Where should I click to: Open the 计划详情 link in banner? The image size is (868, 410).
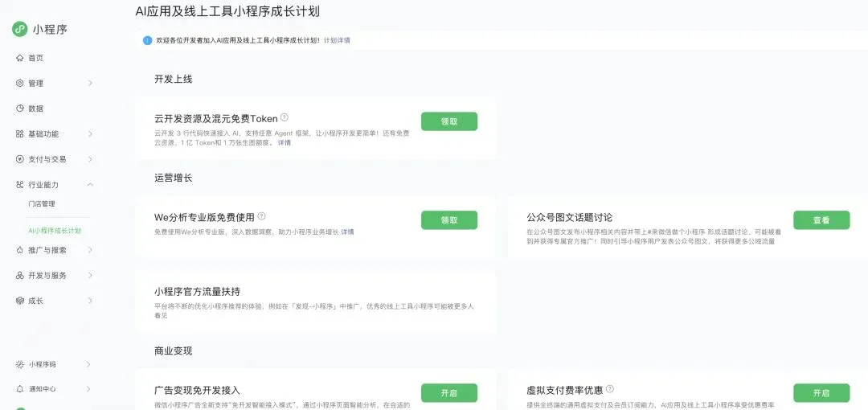tap(337, 40)
